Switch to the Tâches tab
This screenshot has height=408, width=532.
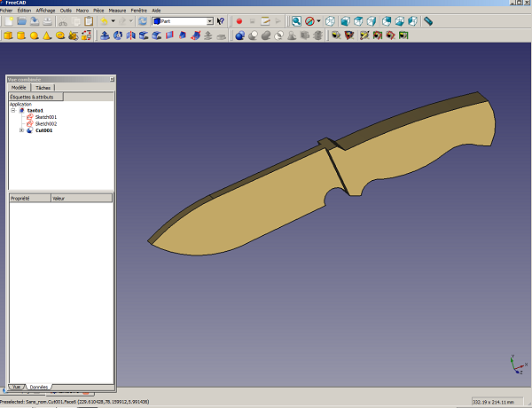(43, 88)
